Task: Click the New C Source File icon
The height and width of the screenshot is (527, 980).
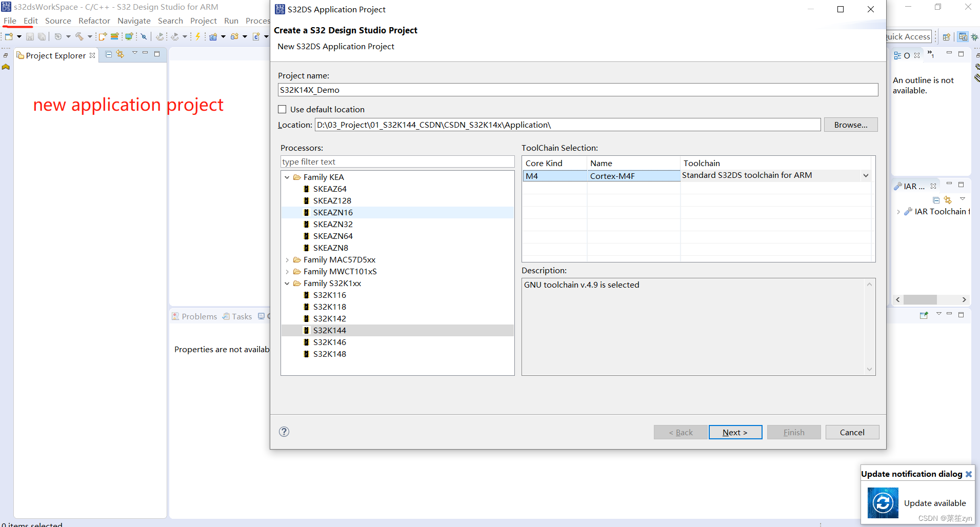Action: (x=256, y=36)
